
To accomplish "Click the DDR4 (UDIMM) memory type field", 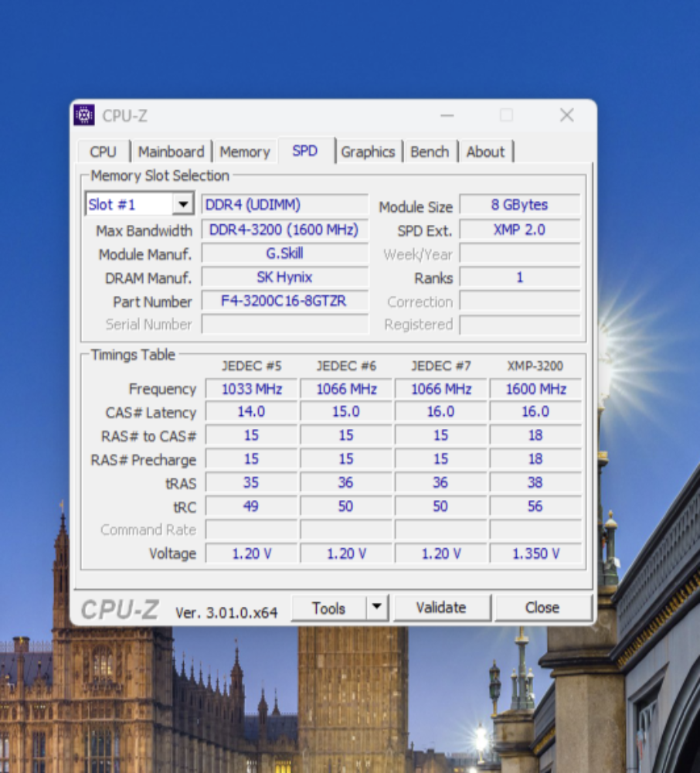I will tap(285, 205).
